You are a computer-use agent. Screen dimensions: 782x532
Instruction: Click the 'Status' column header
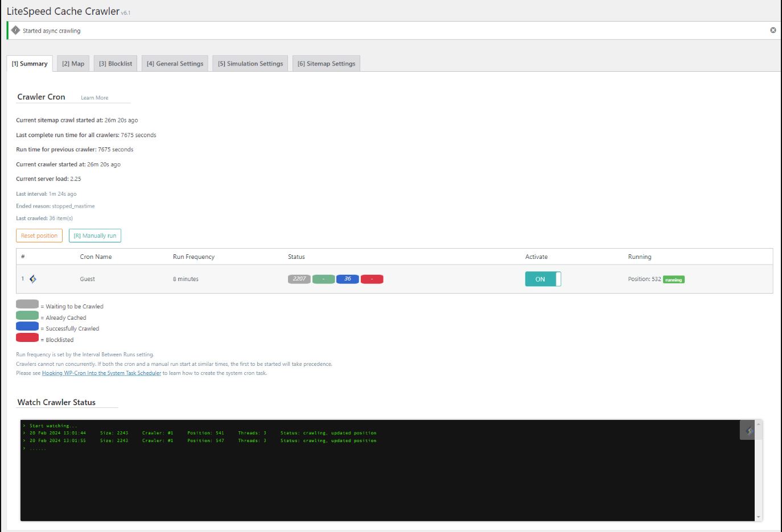point(297,257)
